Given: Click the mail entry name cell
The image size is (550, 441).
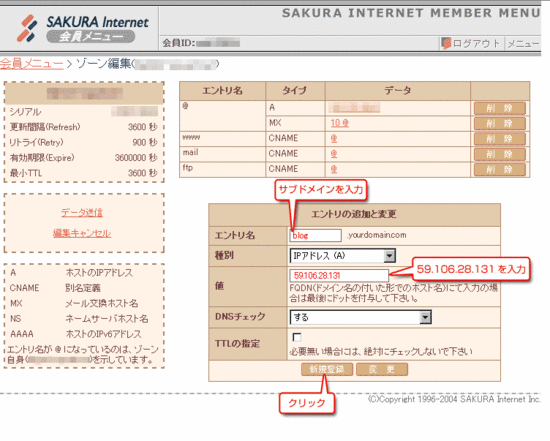Looking at the screenshot, I should [222, 154].
